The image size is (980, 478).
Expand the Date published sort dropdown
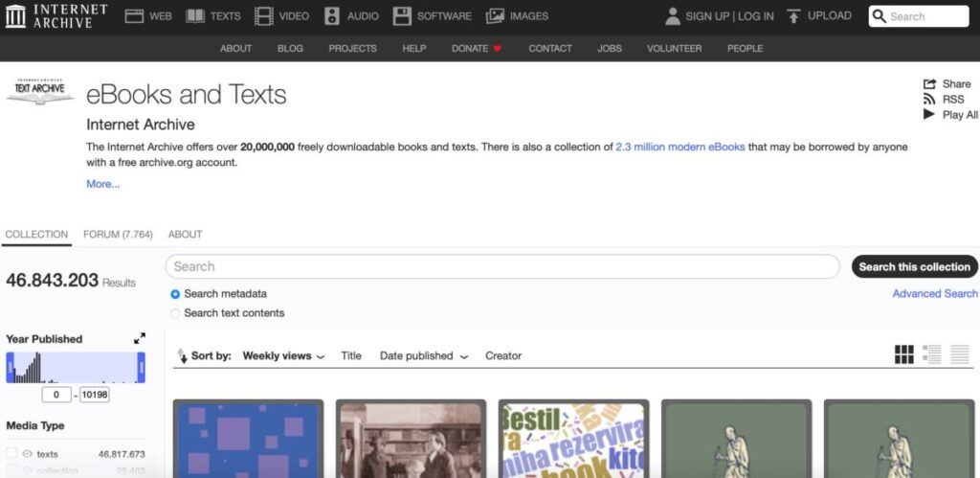click(423, 356)
